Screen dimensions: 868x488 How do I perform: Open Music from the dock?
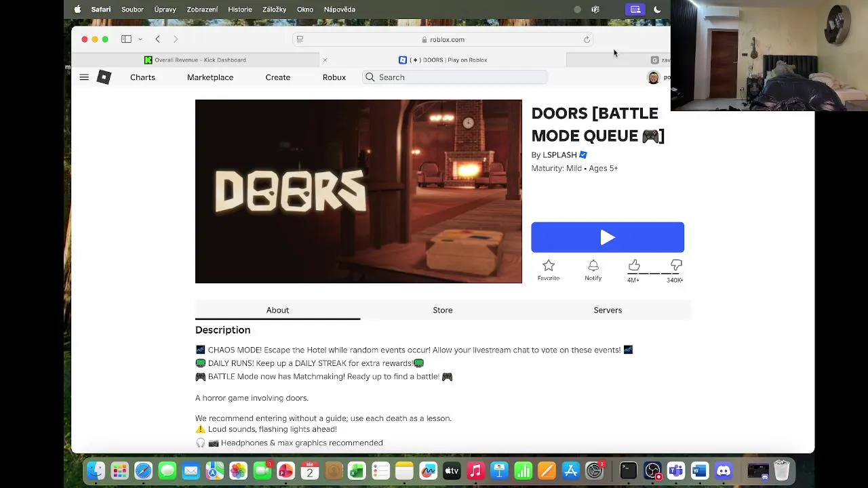[475, 470]
